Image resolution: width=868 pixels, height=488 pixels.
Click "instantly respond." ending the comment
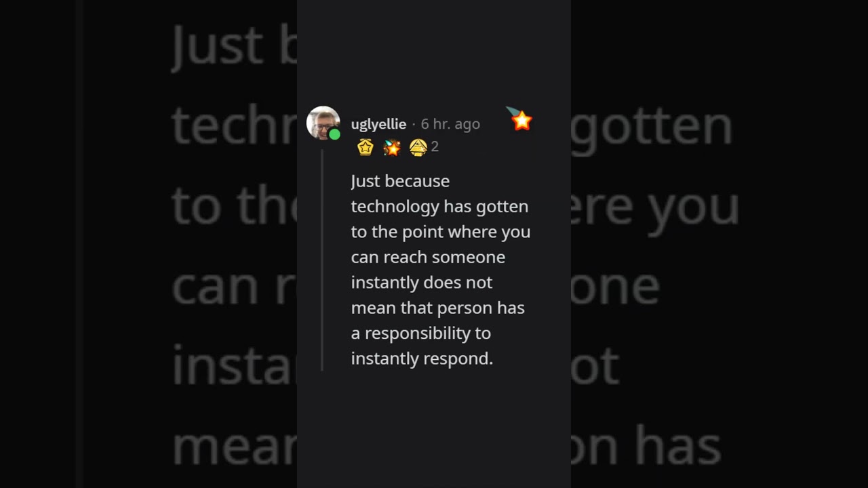[x=422, y=359]
